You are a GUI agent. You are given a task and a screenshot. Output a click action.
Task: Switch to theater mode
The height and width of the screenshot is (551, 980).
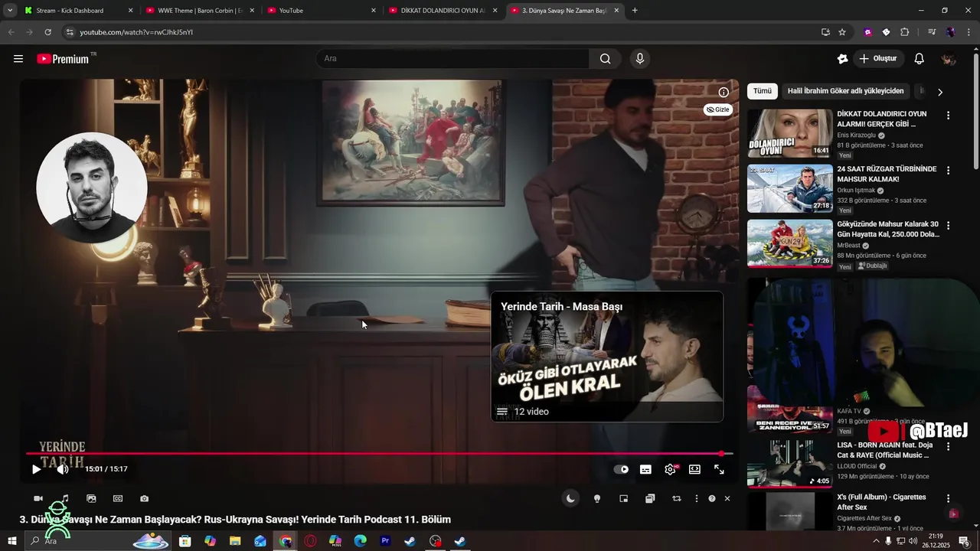(694, 470)
